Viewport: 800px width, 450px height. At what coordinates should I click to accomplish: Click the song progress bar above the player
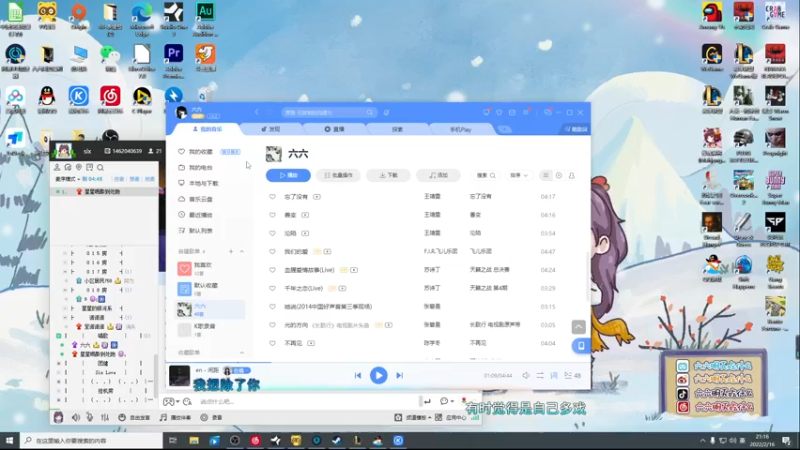point(378,362)
